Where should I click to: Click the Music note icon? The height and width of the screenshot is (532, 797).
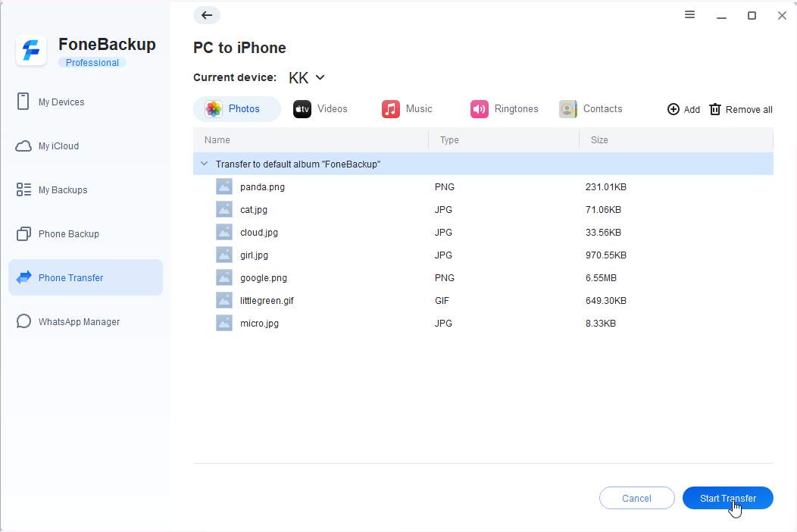(x=390, y=109)
